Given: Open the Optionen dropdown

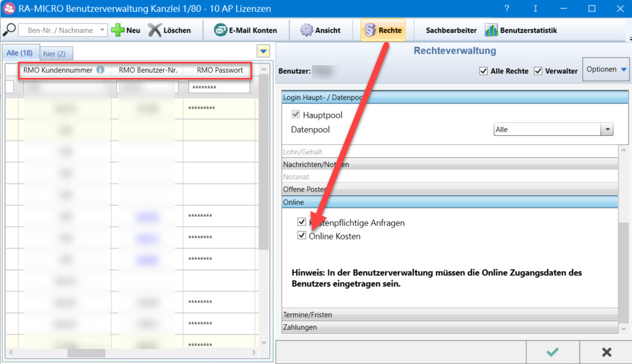Looking at the screenshot, I should coord(606,69).
